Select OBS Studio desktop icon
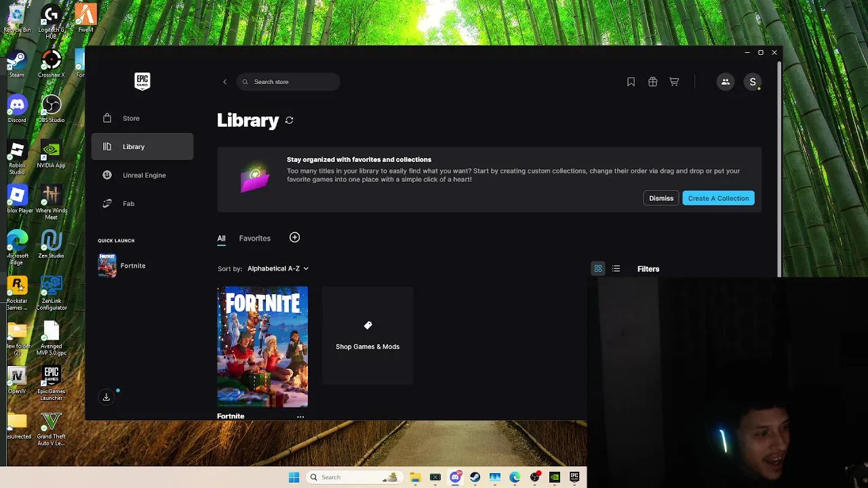 52,110
